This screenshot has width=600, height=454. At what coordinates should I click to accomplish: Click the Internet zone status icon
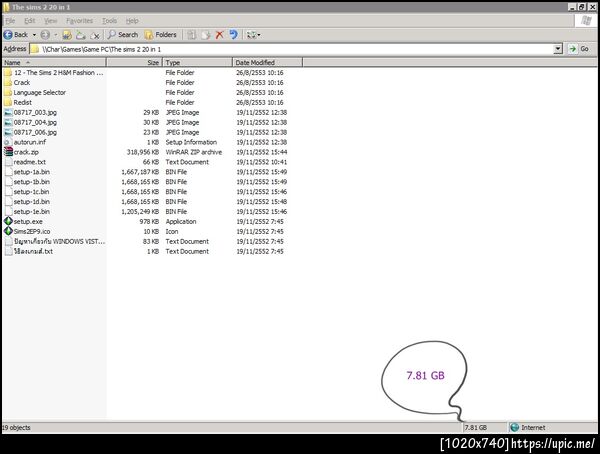515,428
